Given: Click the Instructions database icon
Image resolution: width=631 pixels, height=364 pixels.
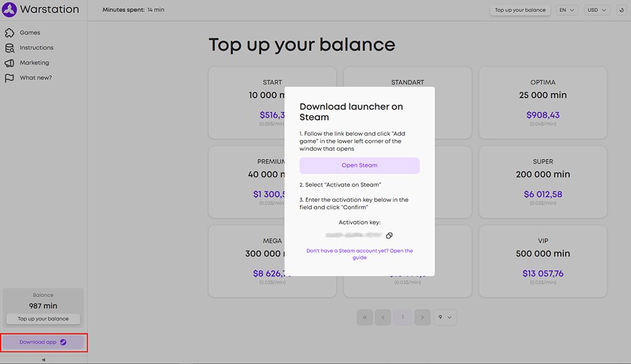Looking at the screenshot, I should (9, 48).
